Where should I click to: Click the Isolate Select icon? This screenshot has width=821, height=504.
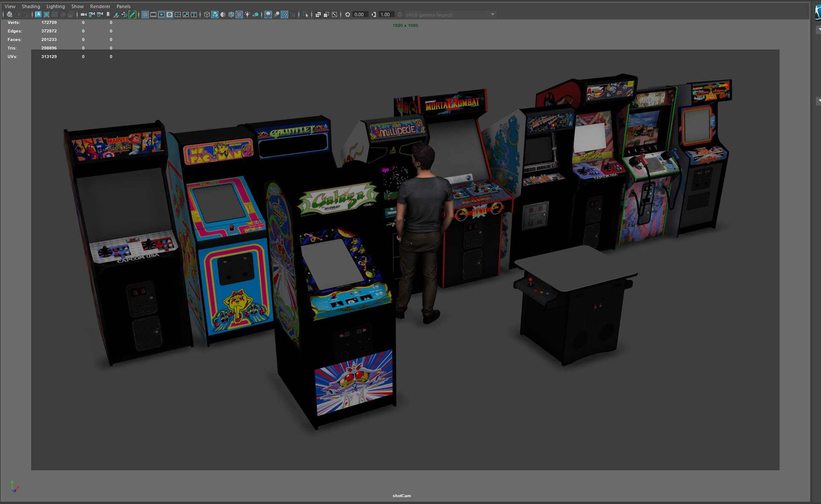(x=305, y=15)
